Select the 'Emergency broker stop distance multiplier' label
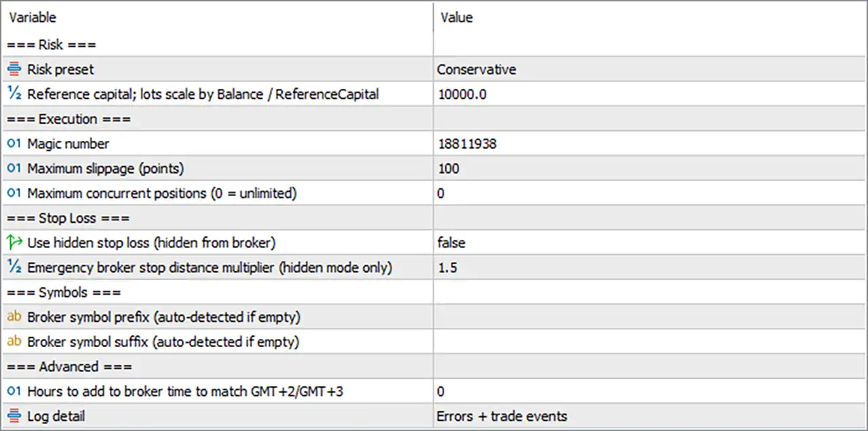This screenshot has width=868, height=431. point(210,268)
